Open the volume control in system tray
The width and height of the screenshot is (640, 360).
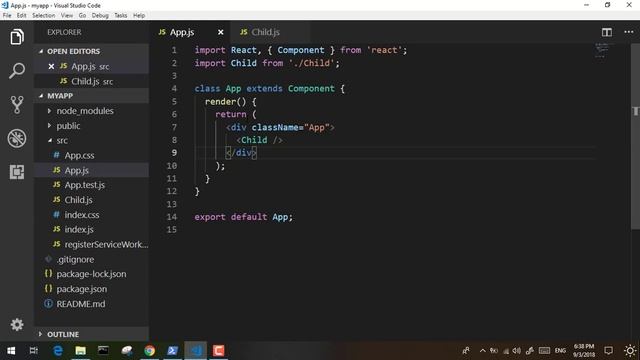pyautogui.click(x=517, y=351)
